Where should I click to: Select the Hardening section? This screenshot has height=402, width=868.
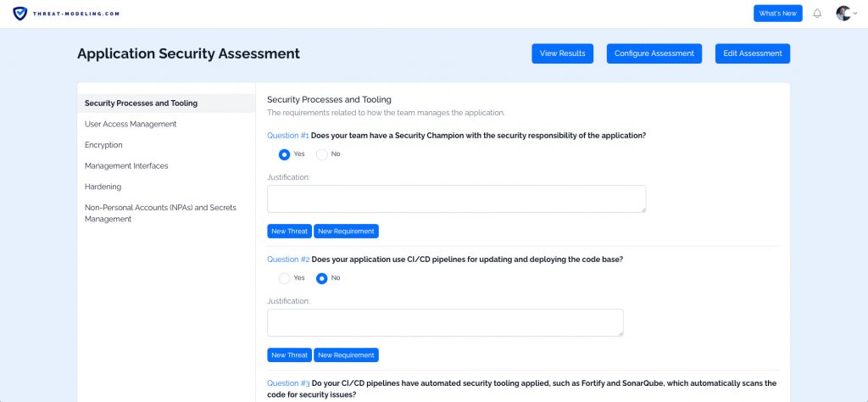pos(103,187)
